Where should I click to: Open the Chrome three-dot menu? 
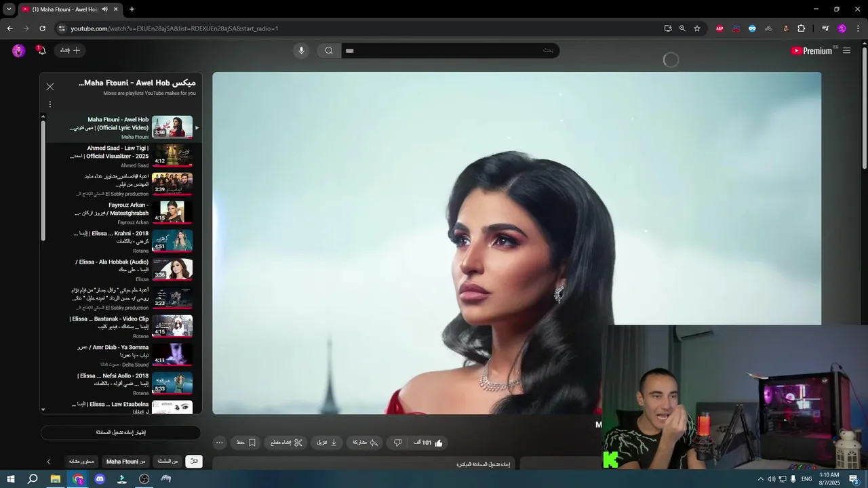pyautogui.click(x=859, y=28)
